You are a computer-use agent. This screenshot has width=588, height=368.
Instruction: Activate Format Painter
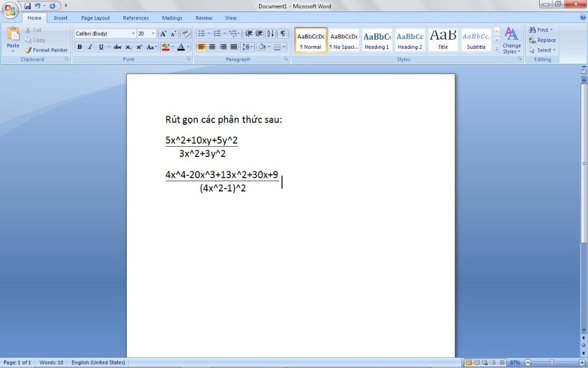(46, 50)
